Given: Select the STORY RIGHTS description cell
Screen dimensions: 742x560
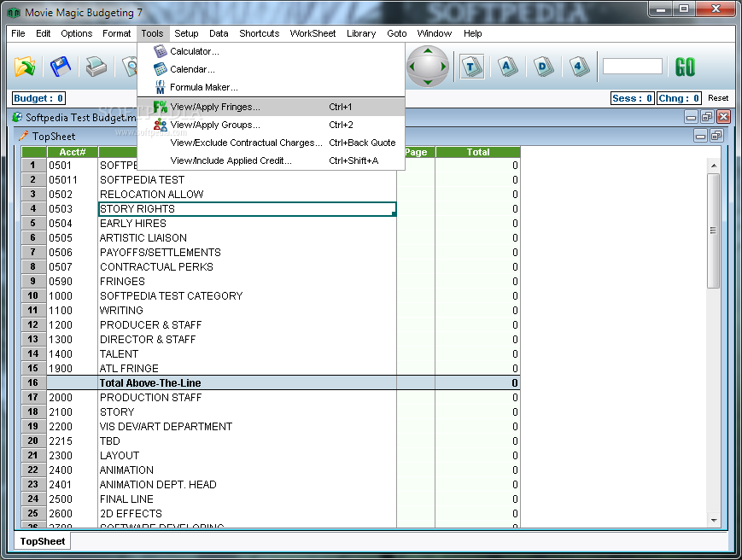Looking at the screenshot, I should 247,209.
